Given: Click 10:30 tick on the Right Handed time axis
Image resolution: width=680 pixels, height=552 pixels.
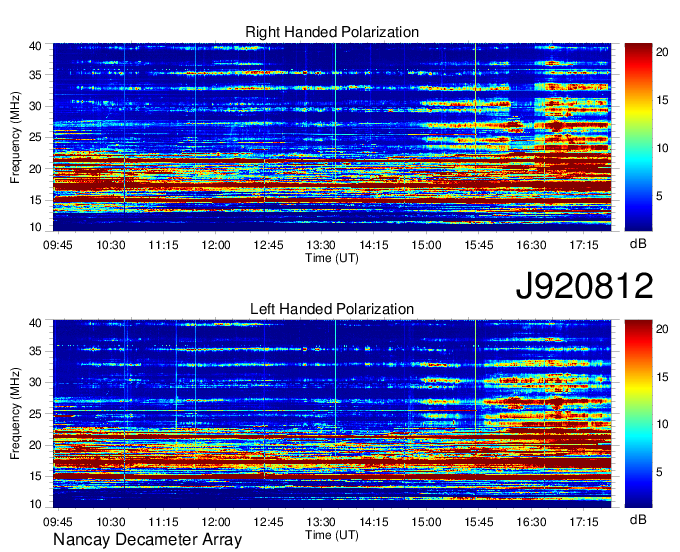Looking at the screenshot, I should point(111,245).
